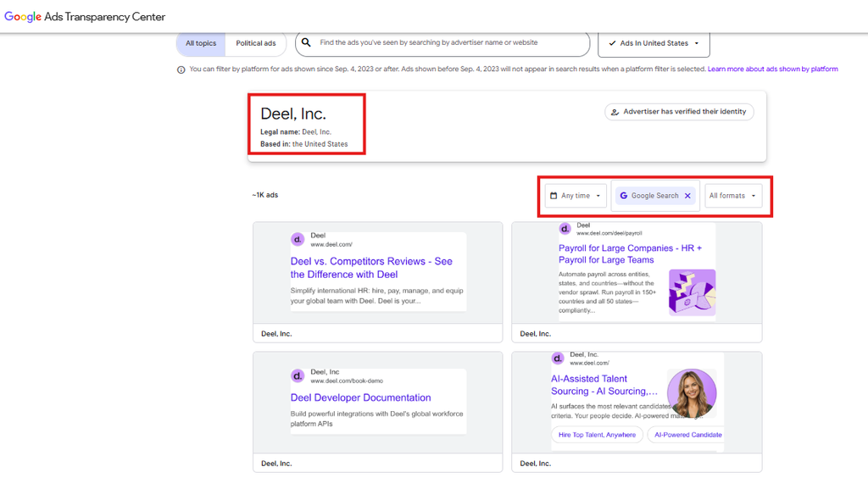Click the info icon beside platform filter note
The image size is (868, 478).
[181, 69]
